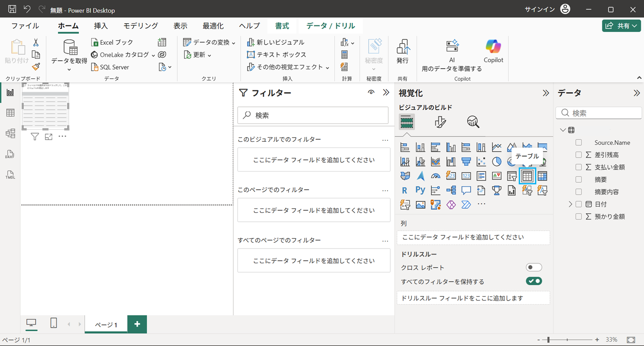Check the 日付 field checkbox

[579, 204]
